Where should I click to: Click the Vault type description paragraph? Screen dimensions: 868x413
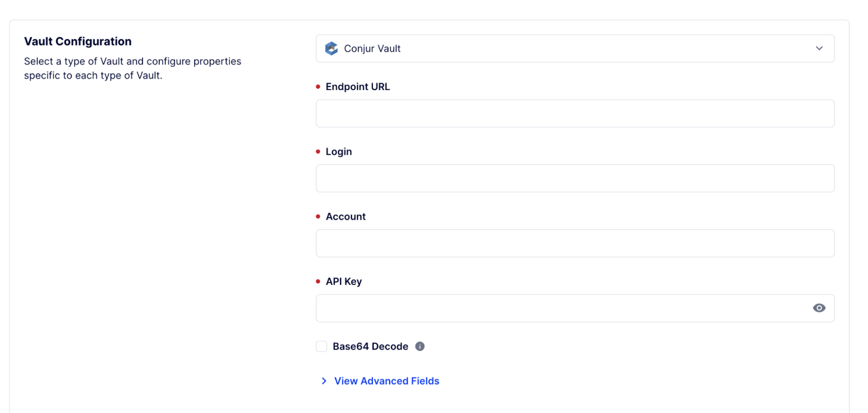click(x=132, y=68)
